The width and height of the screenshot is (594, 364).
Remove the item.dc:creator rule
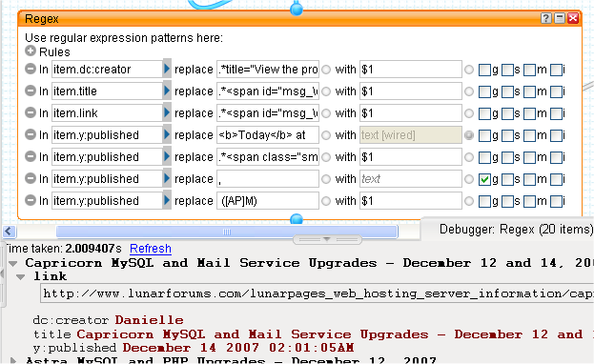click(x=31, y=69)
